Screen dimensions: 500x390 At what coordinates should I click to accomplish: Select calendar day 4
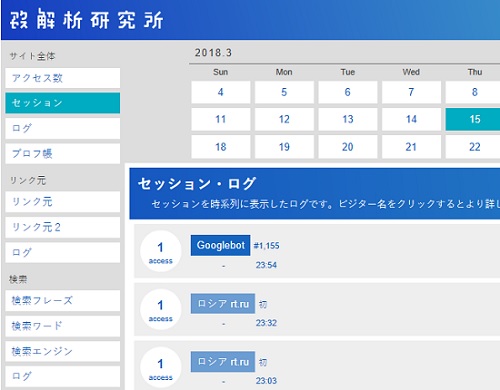(221, 92)
